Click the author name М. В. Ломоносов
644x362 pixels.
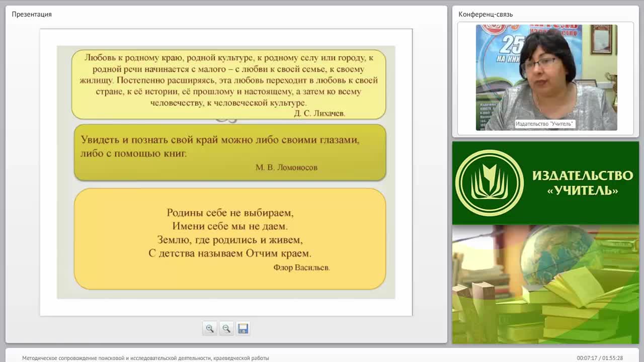(x=286, y=167)
